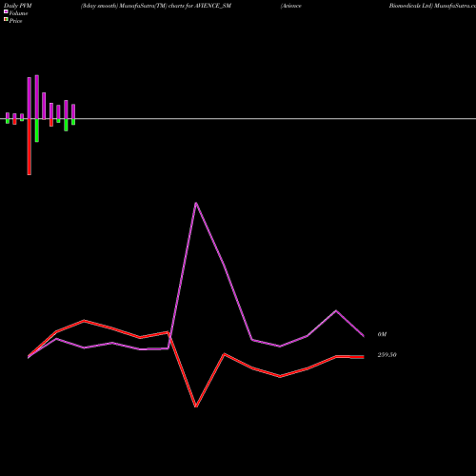Click the AVIENCE_SM chart title text
476x476 pixels.
point(213,6)
